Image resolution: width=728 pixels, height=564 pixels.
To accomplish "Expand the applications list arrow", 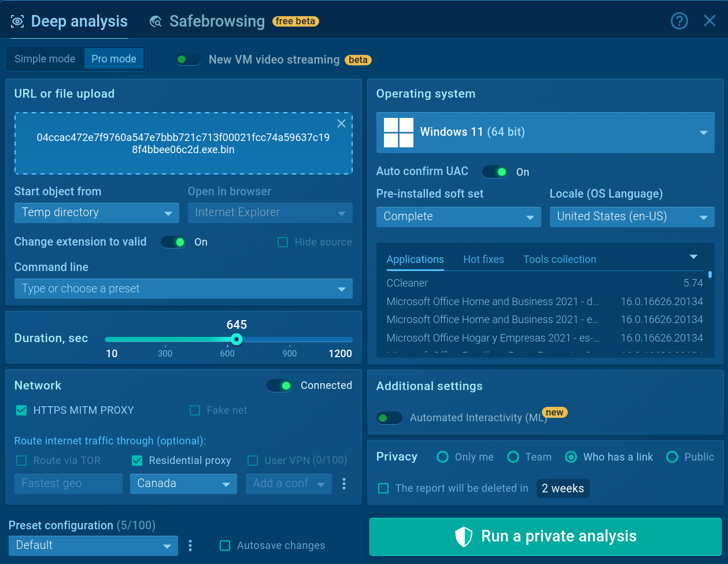I will (693, 257).
